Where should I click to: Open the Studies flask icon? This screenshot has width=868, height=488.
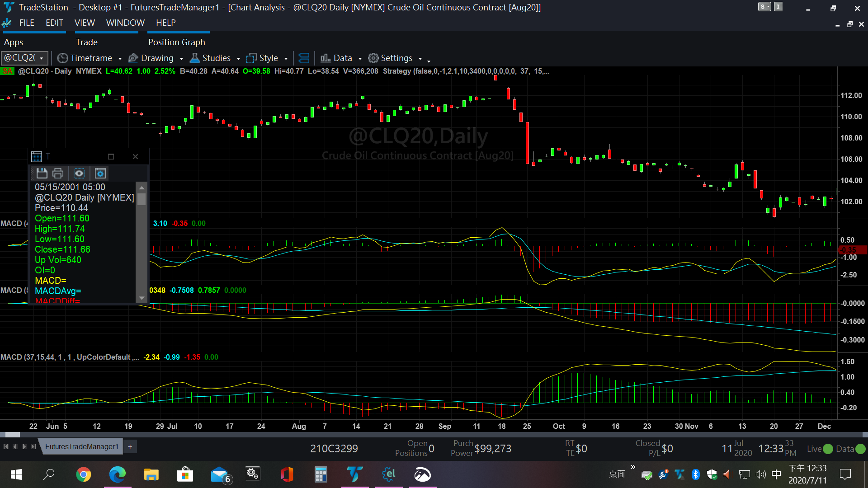(x=195, y=58)
